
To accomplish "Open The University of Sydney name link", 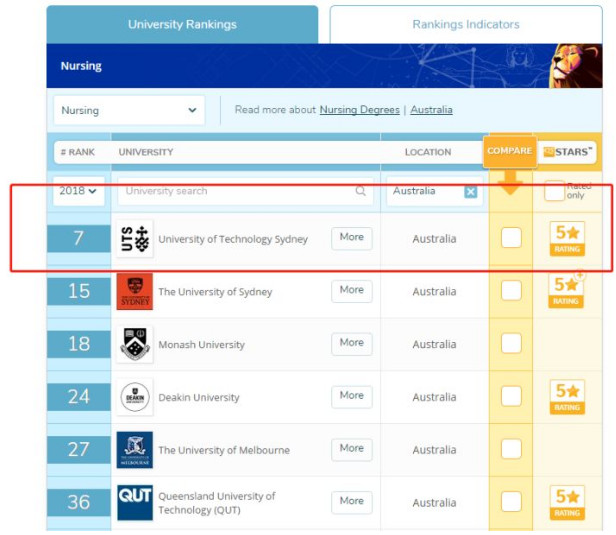I will pyautogui.click(x=215, y=292).
